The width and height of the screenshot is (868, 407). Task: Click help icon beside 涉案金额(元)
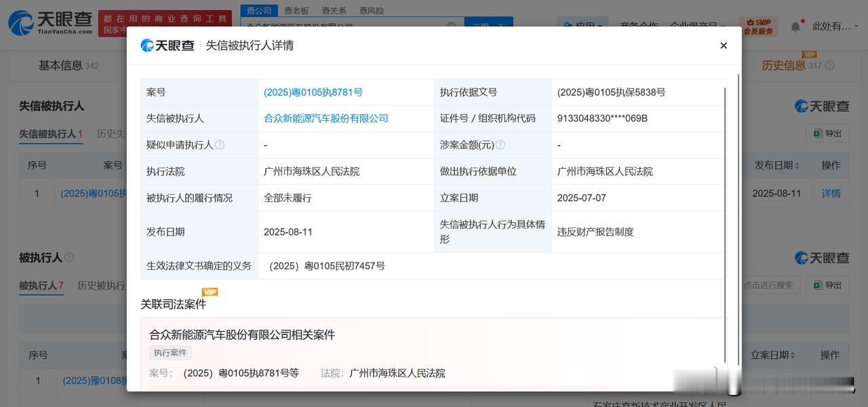click(500, 144)
